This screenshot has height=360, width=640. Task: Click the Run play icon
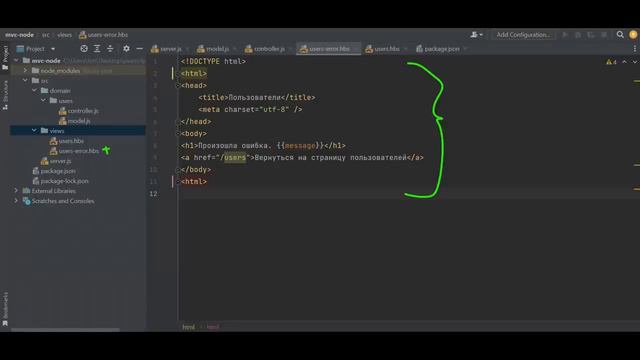click(565, 35)
